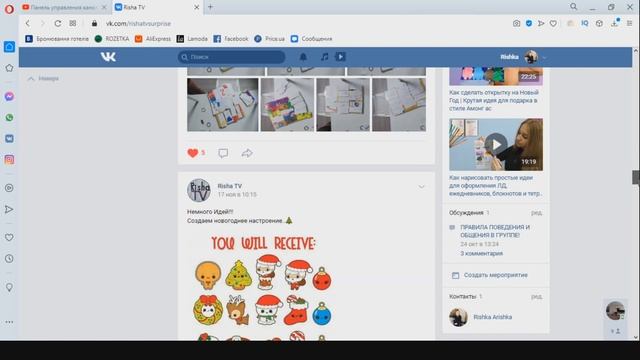Open VK notifications bell

coord(303,57)
